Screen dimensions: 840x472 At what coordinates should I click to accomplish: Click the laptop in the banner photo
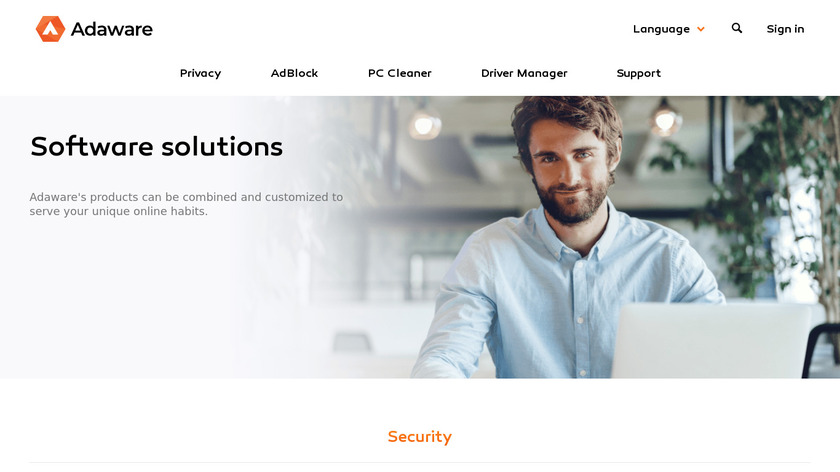click(711, 341)
